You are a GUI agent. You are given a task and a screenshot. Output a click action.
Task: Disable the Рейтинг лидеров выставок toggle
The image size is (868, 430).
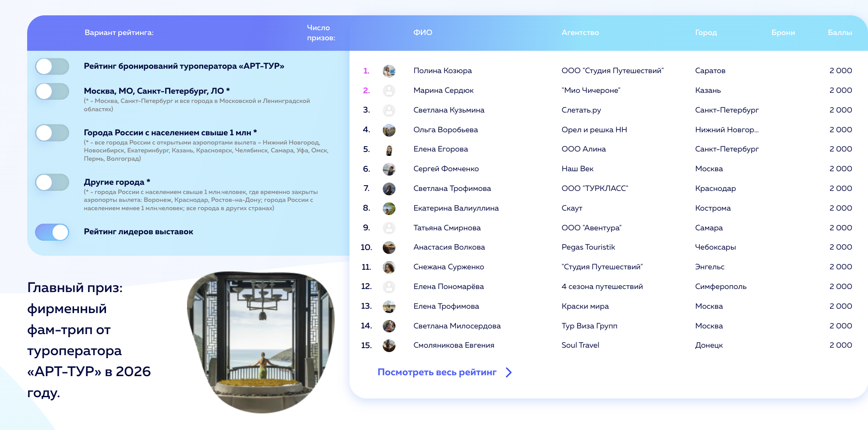pyautogui.click(x=52, y=232)
